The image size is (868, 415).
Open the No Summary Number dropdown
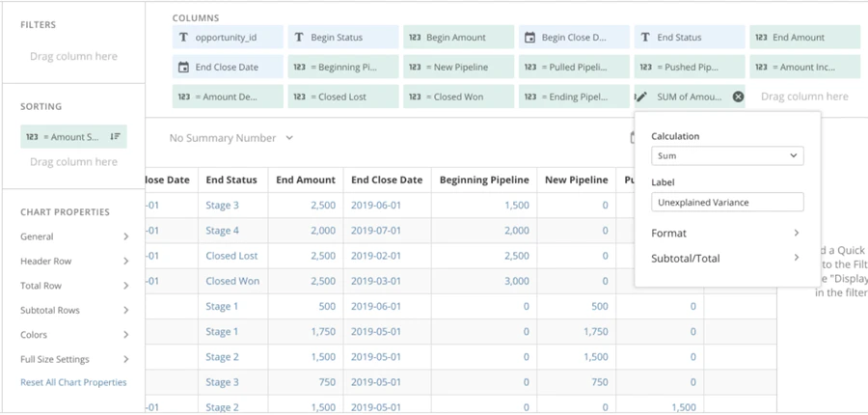coord(231,138)
